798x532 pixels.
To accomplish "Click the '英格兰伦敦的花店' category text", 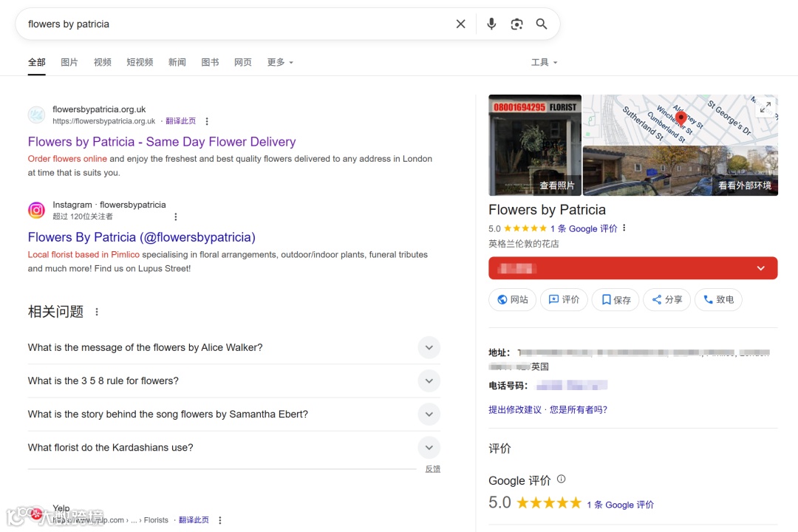I will (524, 244).
